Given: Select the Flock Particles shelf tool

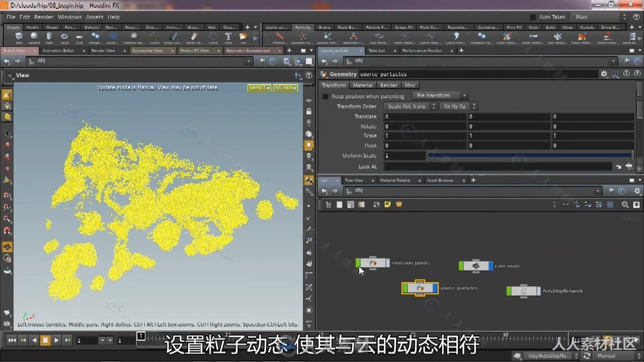Looking at the screenshot, I should coord(583,38).
